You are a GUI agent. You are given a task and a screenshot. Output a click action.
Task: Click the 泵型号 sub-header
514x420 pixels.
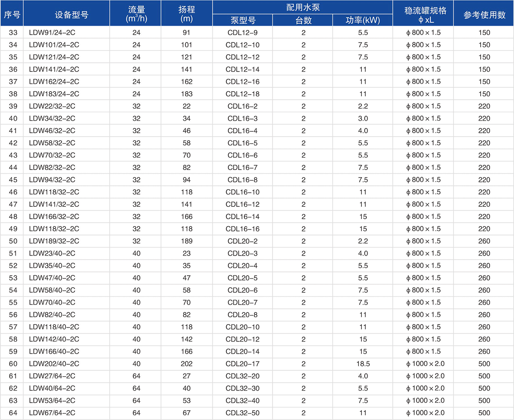point(242,21)
